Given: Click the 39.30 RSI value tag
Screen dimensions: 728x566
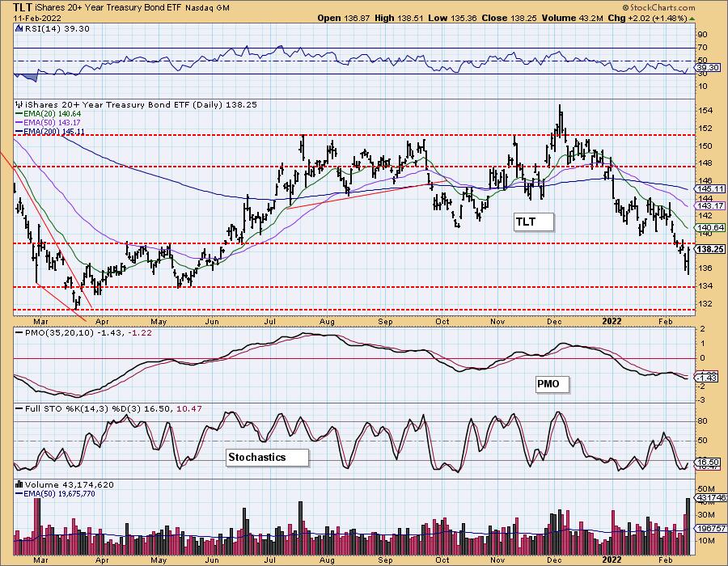Looking at the screenshot, I should pyautogui.click(x=709, y=68).
